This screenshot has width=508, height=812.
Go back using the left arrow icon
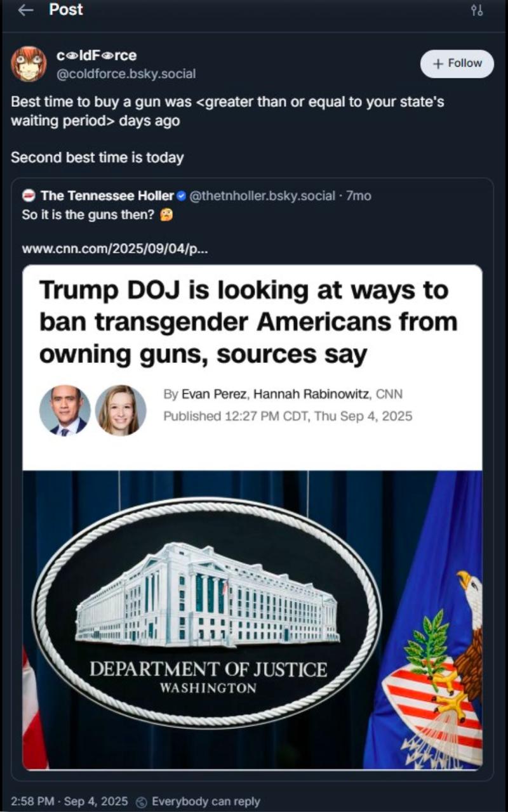(x=25, y=11)
